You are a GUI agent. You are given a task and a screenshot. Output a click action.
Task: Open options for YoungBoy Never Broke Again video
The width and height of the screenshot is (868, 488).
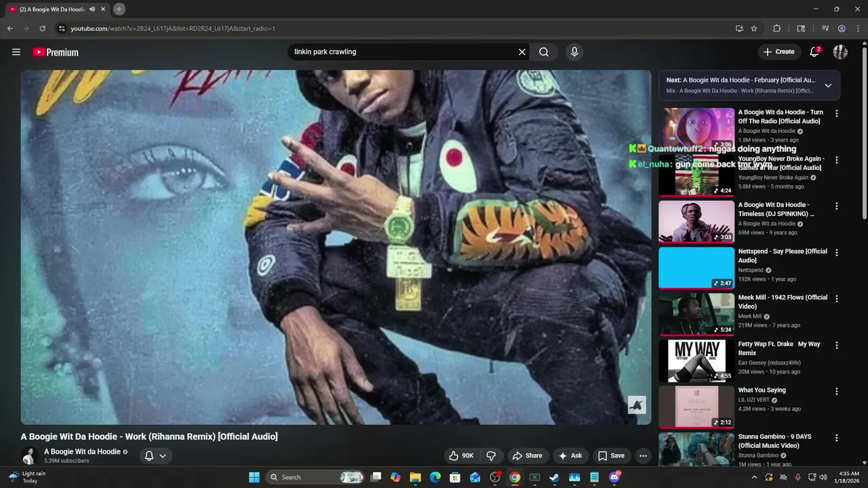[x=836, y=160]
